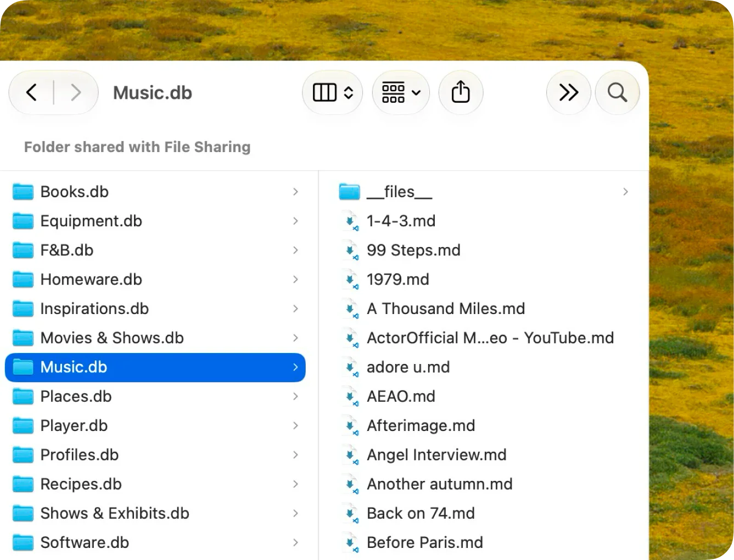Click the AEAO.md file icon
The width and height of the screenshot is (734, 560).
(x=350, y=396)
